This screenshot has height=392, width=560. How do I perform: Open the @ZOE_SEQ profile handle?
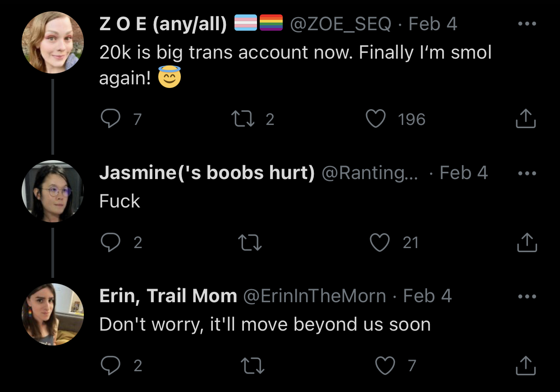[x=340, y=24]
